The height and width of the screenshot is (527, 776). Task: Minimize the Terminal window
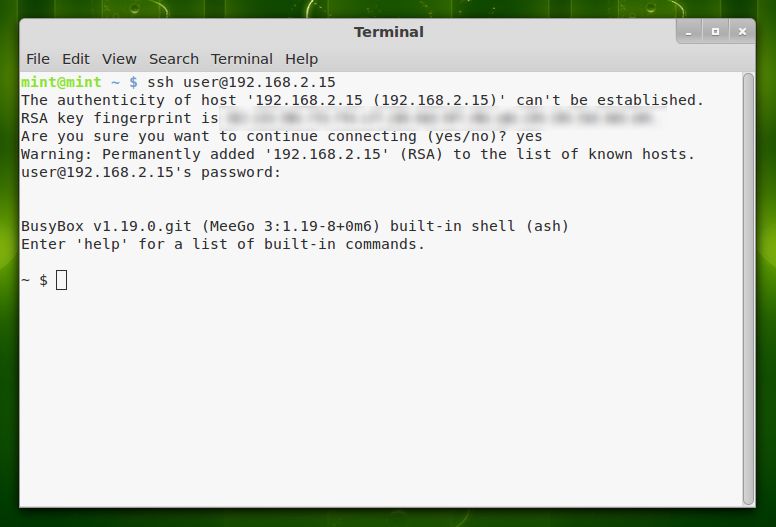688,32
